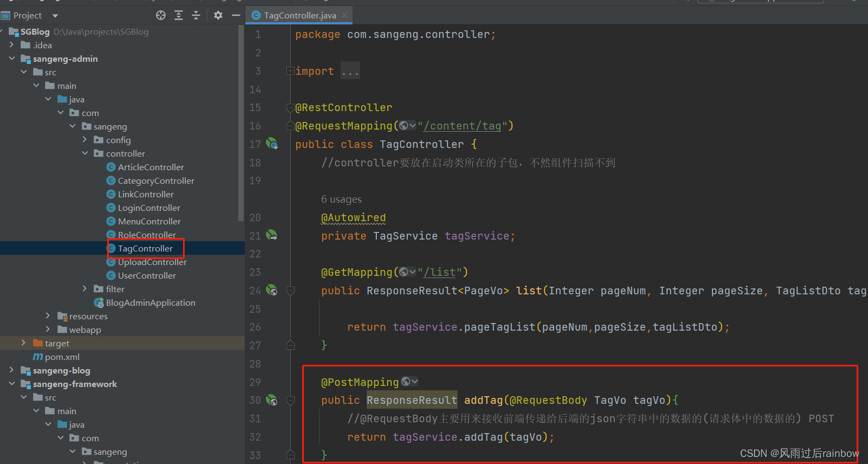Click the @RequestBody annotation in addTag
Viewport: 868px width, 464px height.
pyautogui.click(x=549, y=400)
